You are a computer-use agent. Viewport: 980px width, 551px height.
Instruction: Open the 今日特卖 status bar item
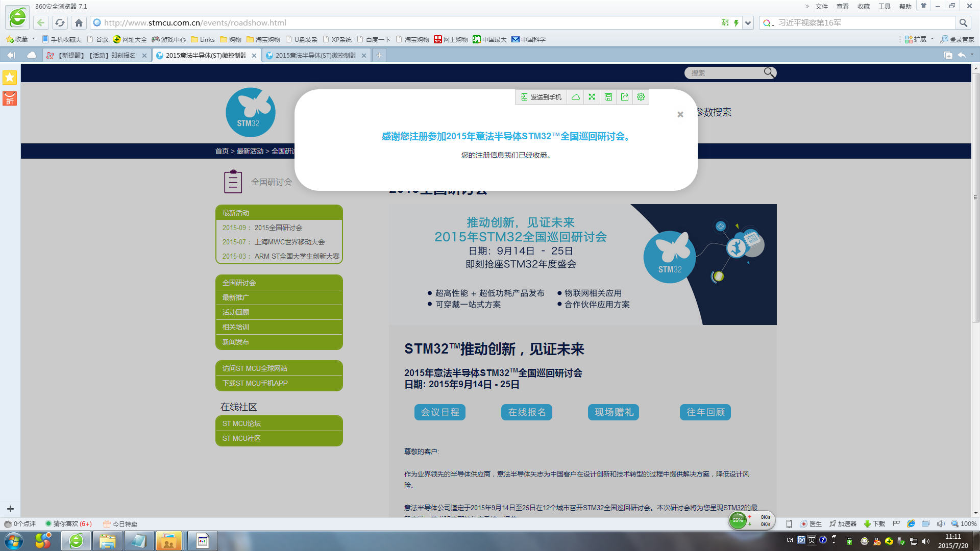pos(120,523)
